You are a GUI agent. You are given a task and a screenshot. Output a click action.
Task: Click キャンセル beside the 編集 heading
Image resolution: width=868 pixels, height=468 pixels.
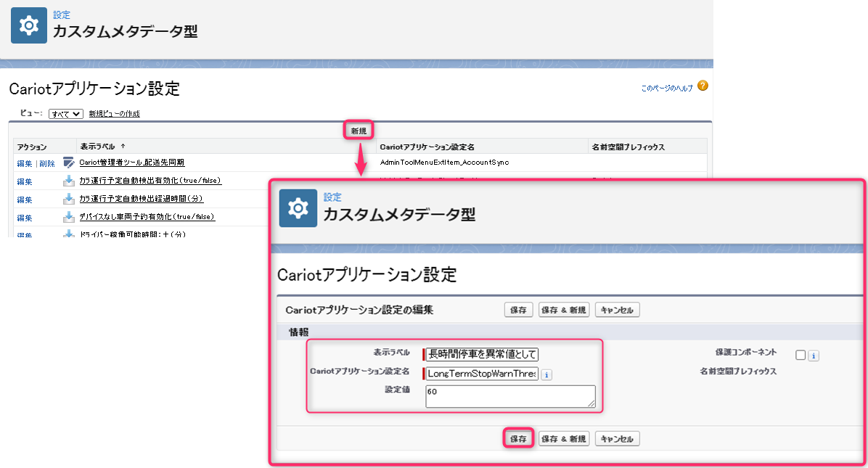click(617, 310)
